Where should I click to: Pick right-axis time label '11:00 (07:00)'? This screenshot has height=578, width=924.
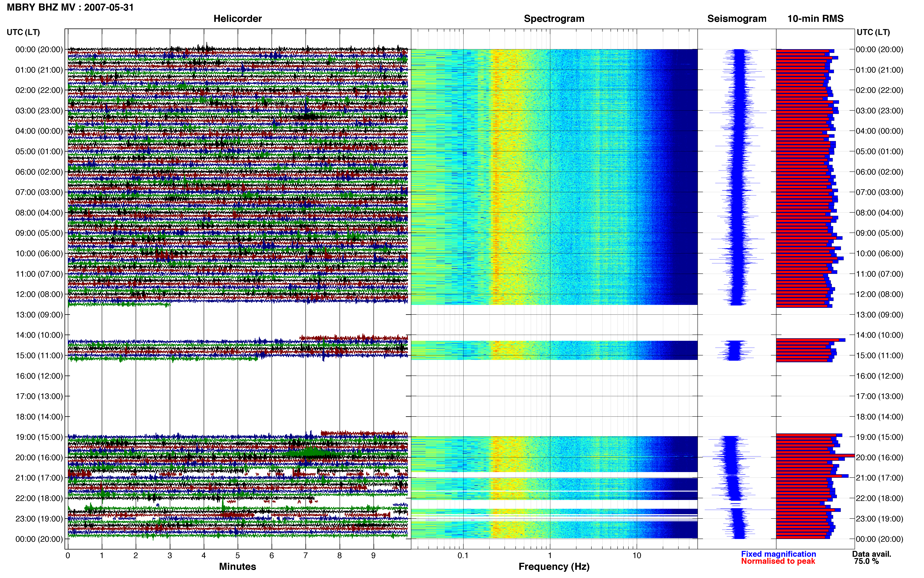880,274
